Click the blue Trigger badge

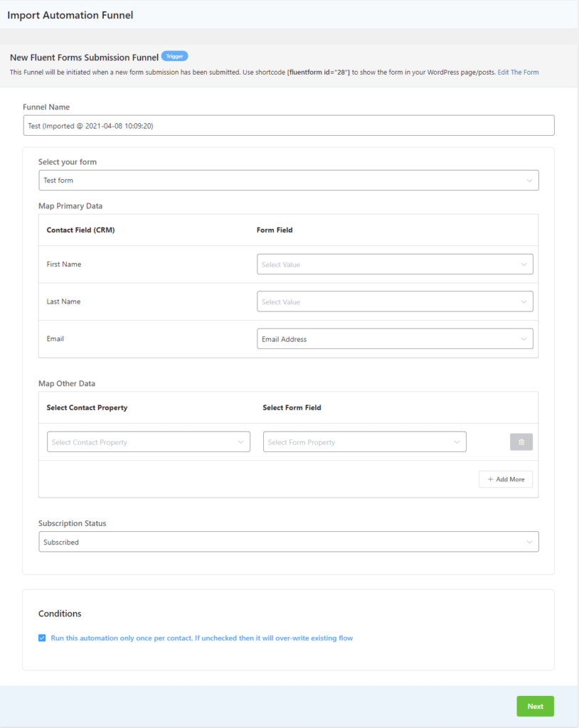click(x=175, y=56)
